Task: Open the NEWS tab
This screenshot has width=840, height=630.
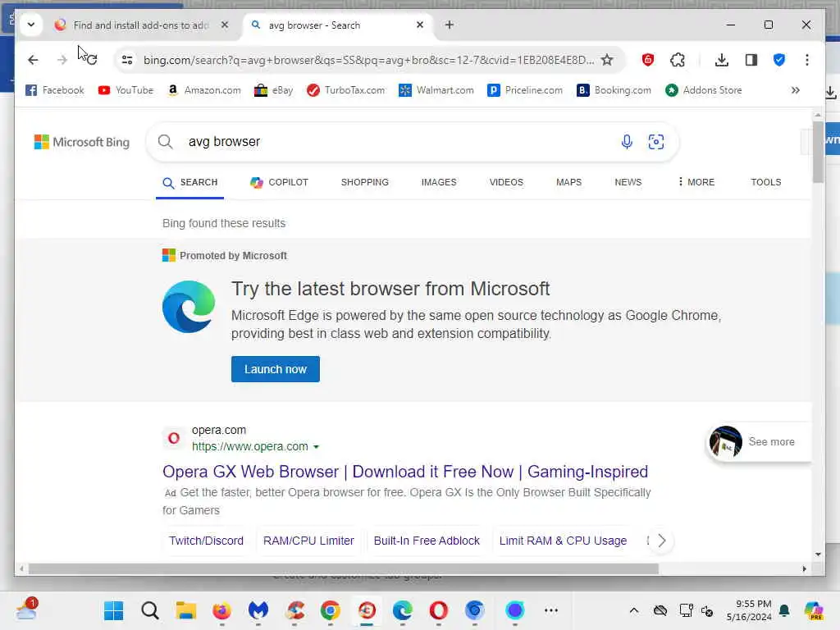Action: [628, 182]
